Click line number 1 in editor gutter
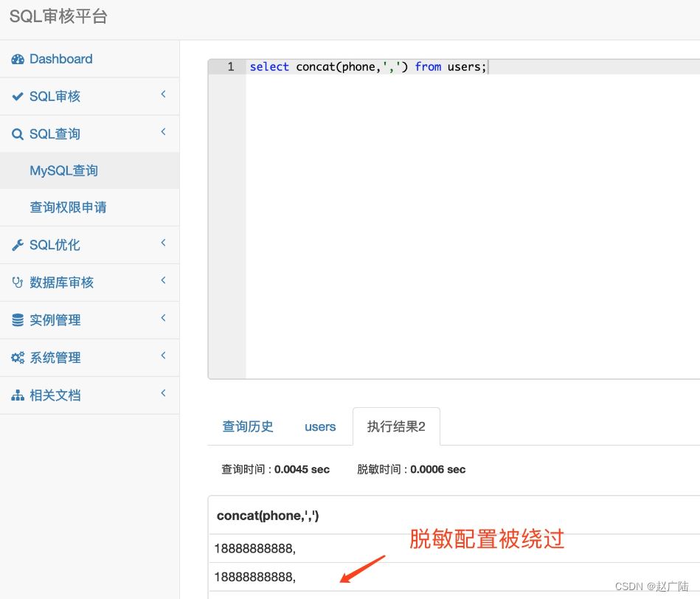Screen dimensions: 700x599 coord(231,67)
